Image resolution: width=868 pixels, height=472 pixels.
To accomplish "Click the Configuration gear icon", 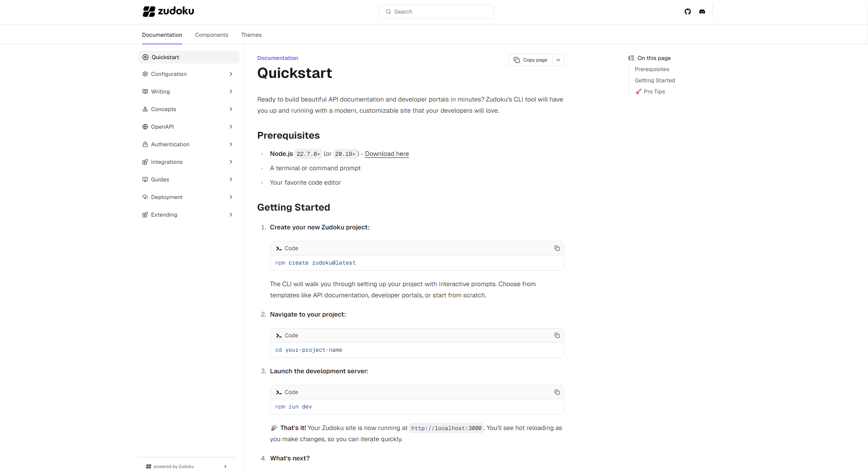I will tap(145, 74).
